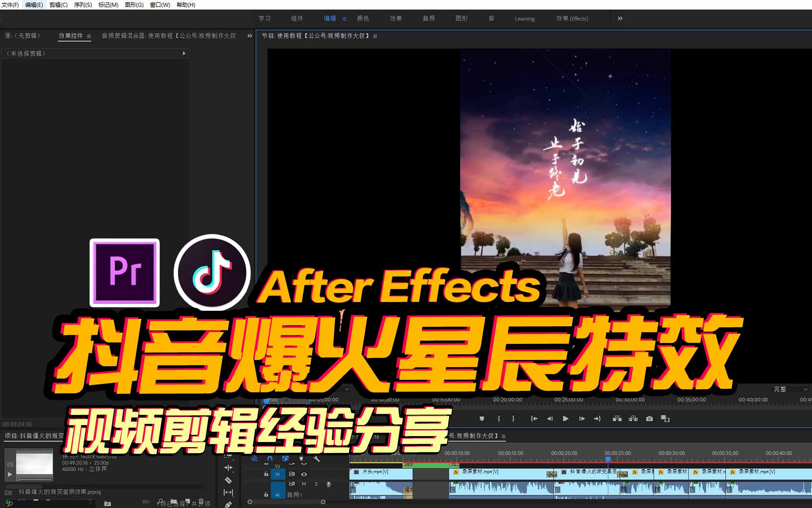Image resolution: width=812 pixels, height=508 pixels.
Task: Open the timeline sequence tab menu
Action: 503,436
